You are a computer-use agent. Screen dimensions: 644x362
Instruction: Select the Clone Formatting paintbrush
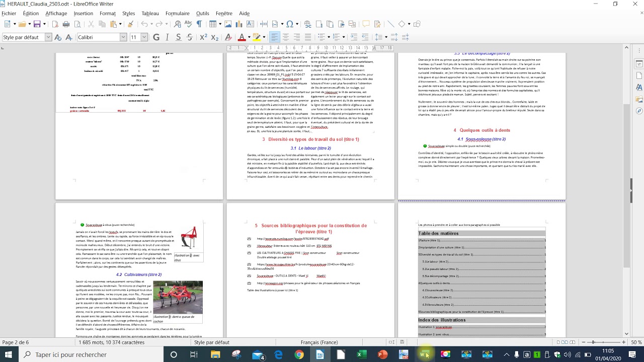(130, 24)
